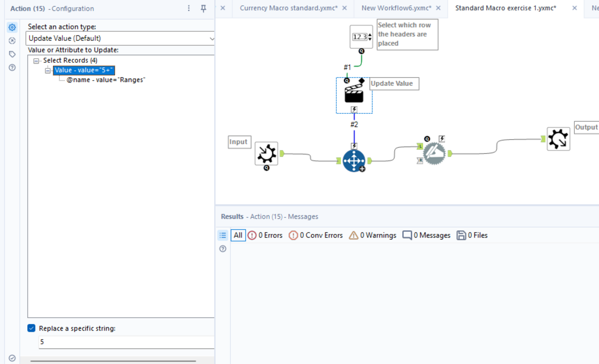
Task: Filter results by 0 Files
Action: click(472, 235)
